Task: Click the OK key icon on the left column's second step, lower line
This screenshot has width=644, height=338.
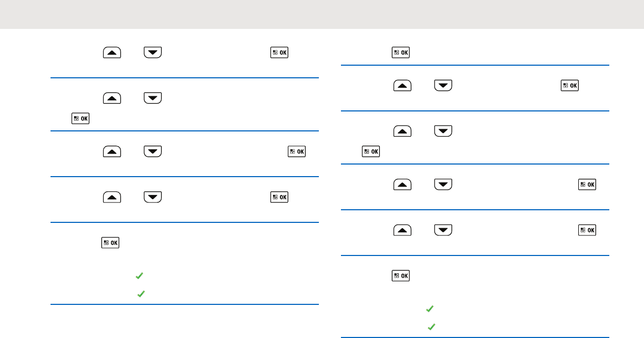Action: [x=80, y=118]
